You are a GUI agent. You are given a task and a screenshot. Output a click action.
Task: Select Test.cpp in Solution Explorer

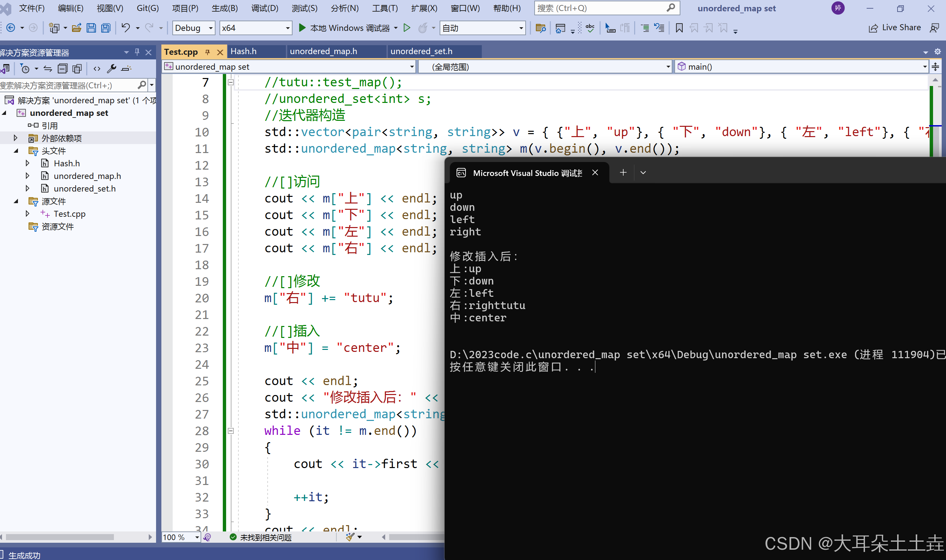(x=69, y=214)
